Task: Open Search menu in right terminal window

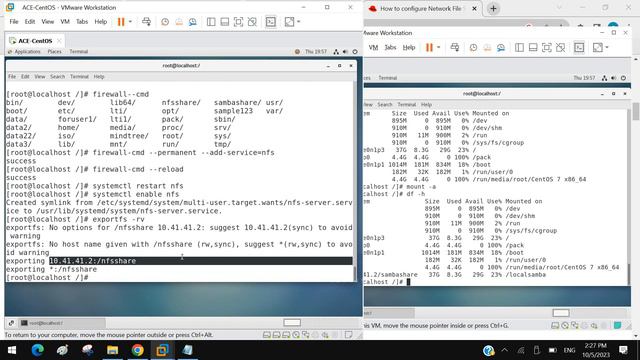Action: [x=384, y=104]
